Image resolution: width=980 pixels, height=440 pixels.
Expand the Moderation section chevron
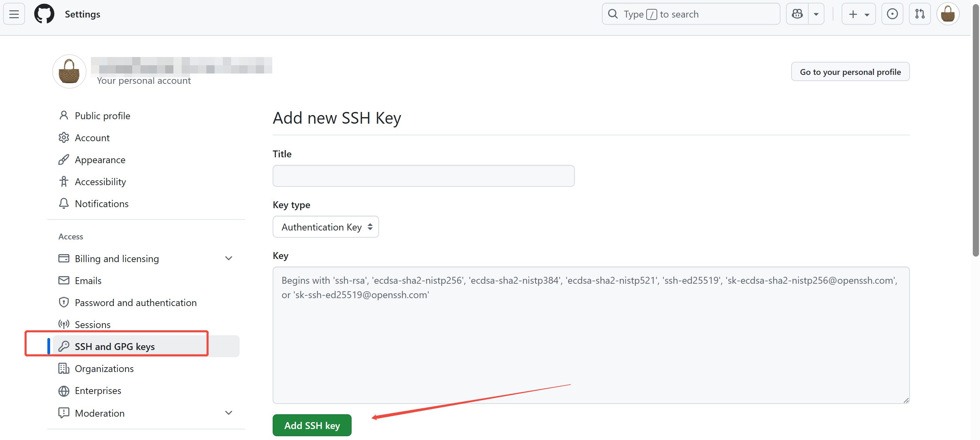click(x=228, y=413)
